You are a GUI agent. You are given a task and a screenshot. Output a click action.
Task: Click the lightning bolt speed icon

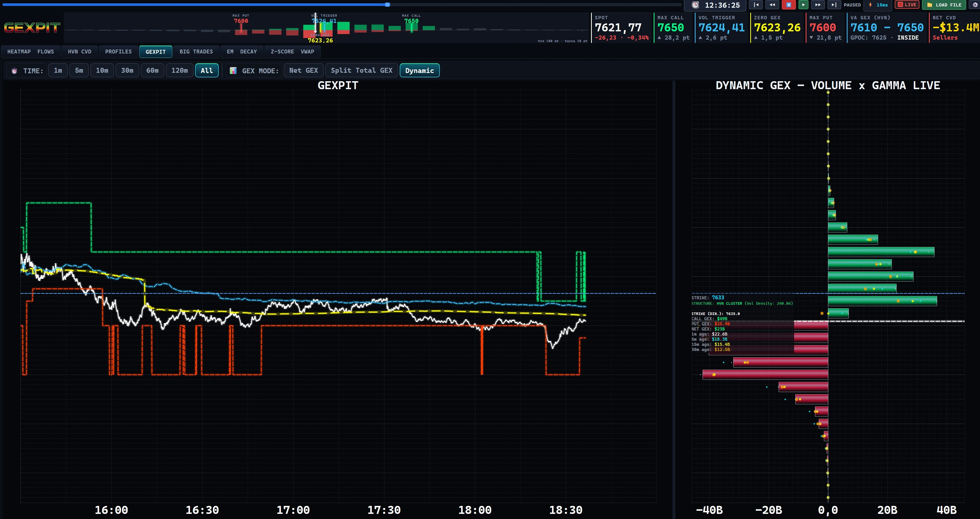coord(870,5)
